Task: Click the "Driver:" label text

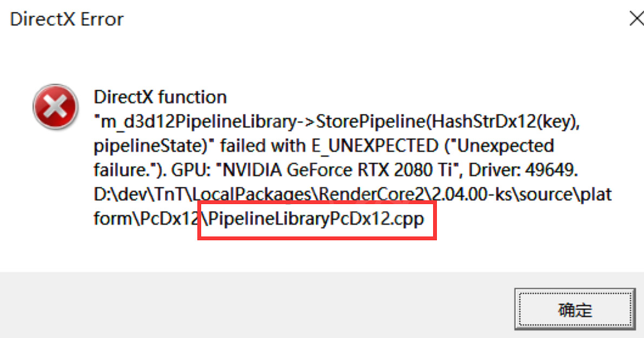Action: tap(490, 171)
